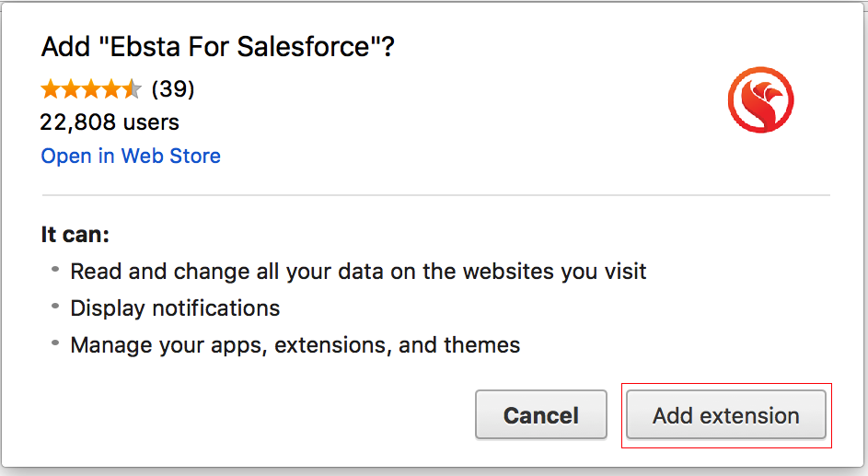868x476 pixels.
Task: Click the (39) review count
Action: (173, 89)
